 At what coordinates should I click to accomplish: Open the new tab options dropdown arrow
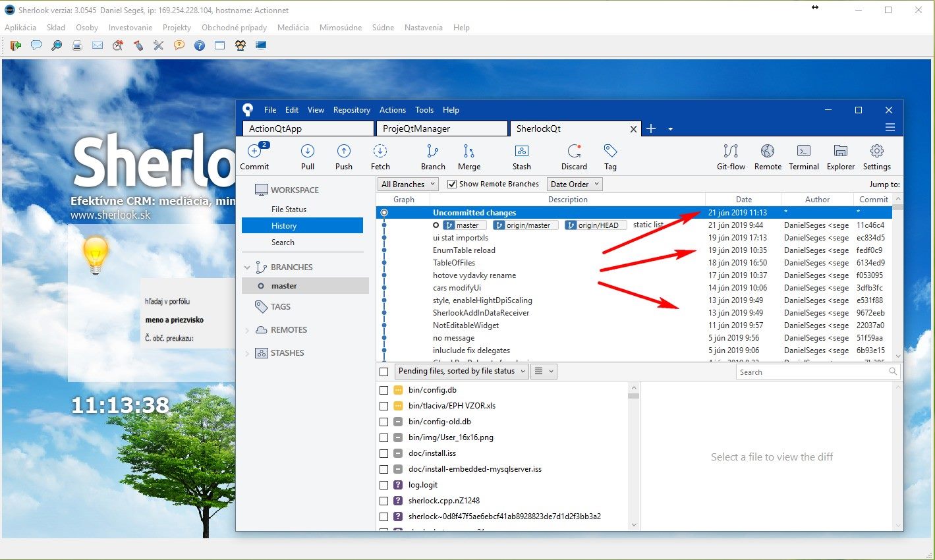point(670,129)
